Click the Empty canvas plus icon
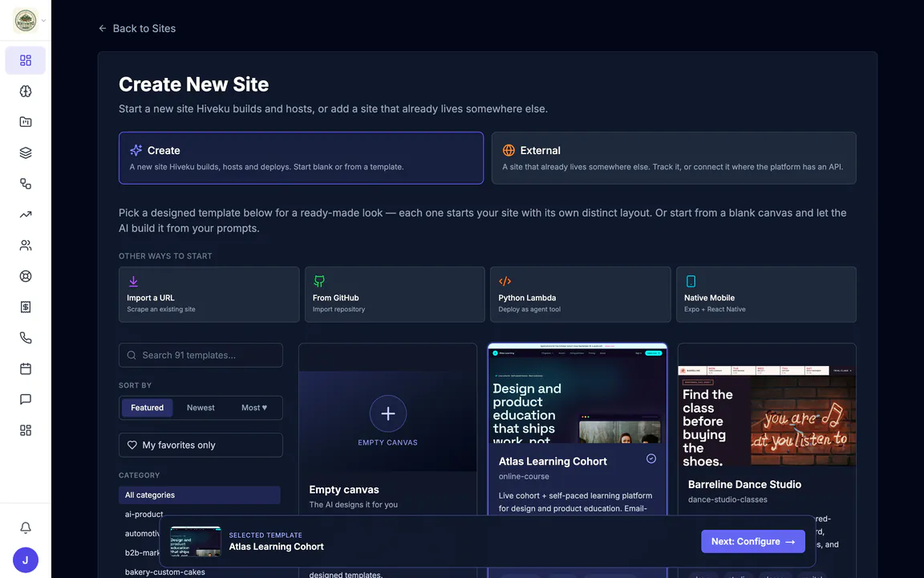The width and height of the screenshot is (924, 578). pos(387,413)
